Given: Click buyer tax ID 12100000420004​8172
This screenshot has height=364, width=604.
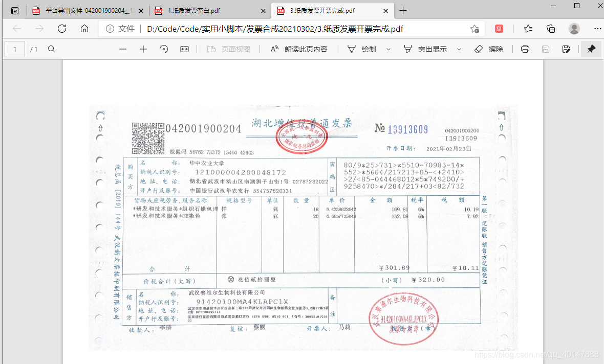Looking at the screenshot, I should (x=241, y=172).
